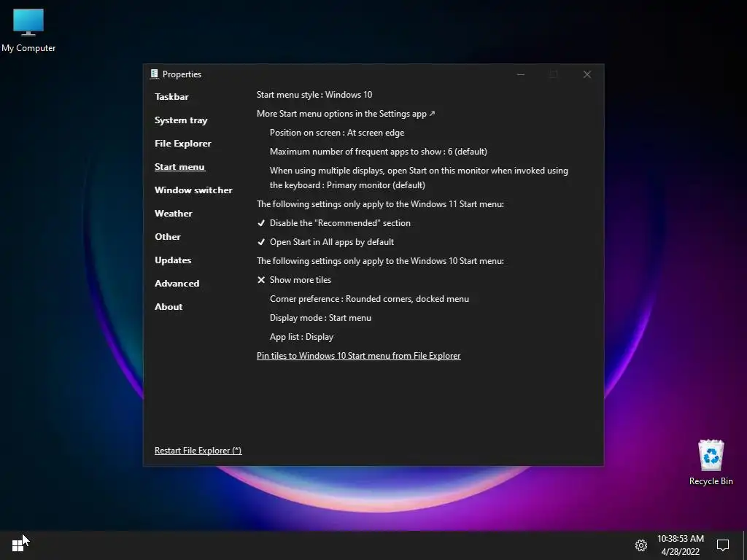Change multiple displays Primary monitor option
Viewport: 747px width, 560px height.
[419, 178]
